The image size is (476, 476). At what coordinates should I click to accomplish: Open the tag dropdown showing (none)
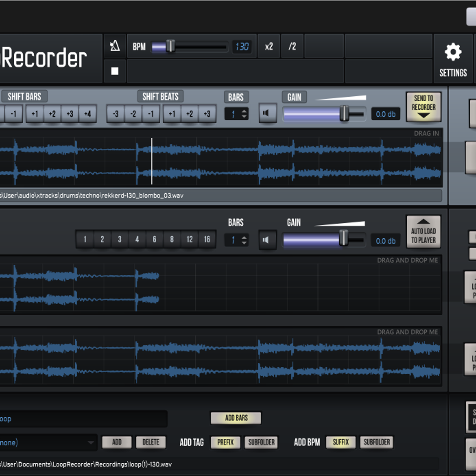pos(48,442)
